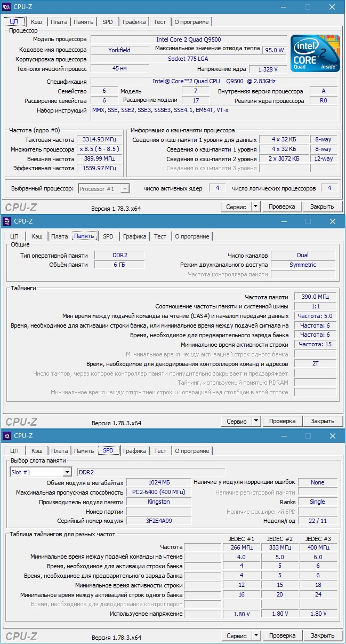Click the Symmetric dual-channel mode value
The image size is (346, 644).
pyautogui.click(x=303, y=265)
